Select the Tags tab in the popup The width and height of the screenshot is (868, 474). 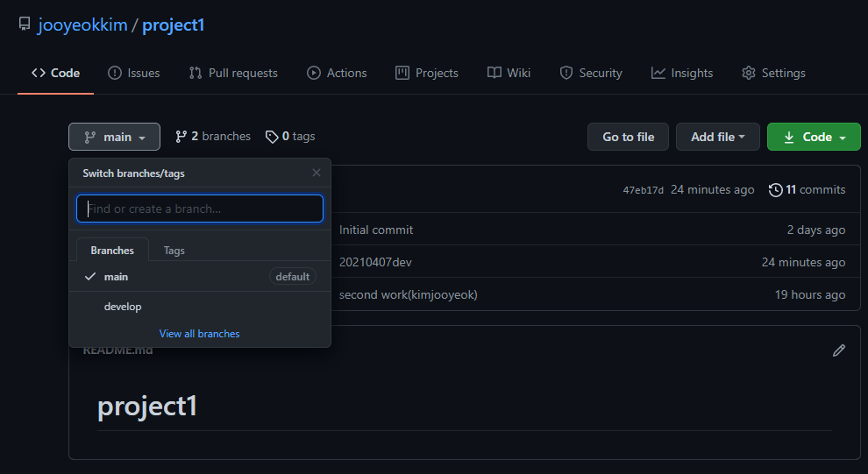174,250
